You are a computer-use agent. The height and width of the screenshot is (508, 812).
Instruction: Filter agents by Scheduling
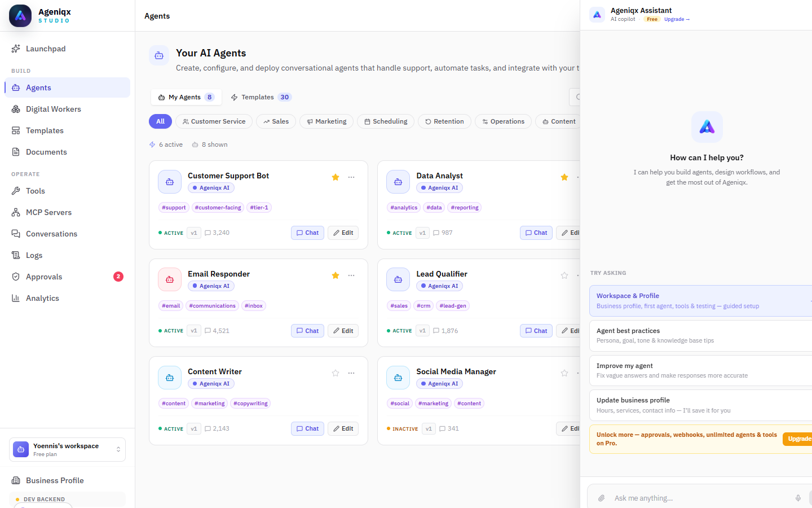coord(386,121)
